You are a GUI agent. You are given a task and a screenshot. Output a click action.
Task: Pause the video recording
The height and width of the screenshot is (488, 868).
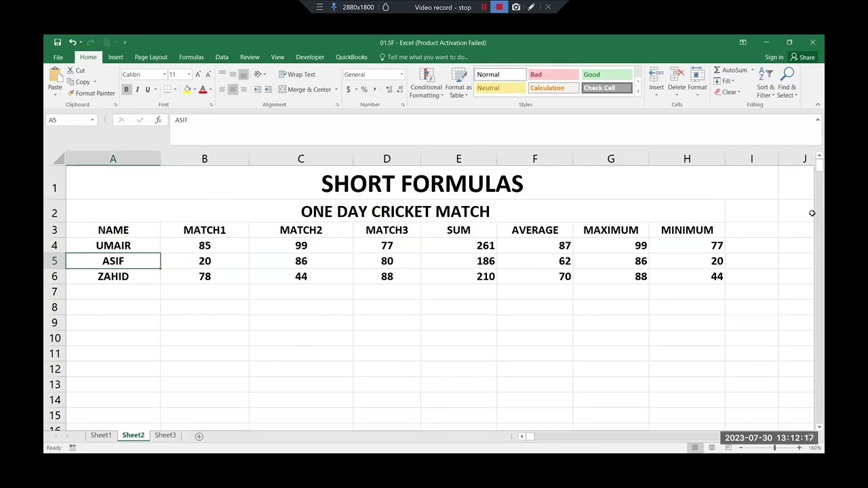point(484,7)
